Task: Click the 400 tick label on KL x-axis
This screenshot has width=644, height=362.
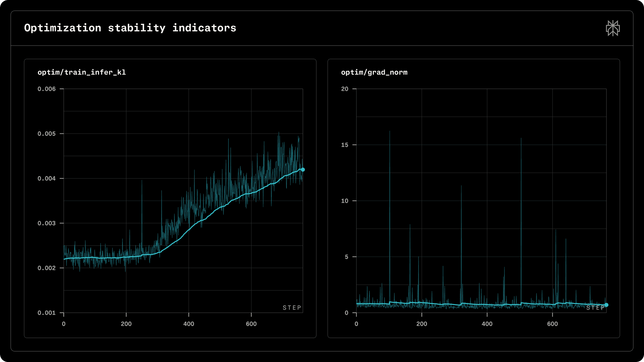Action: click(189, 324)
